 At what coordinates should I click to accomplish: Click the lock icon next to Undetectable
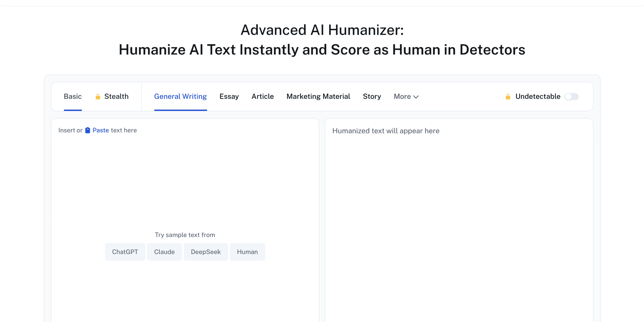508,97
